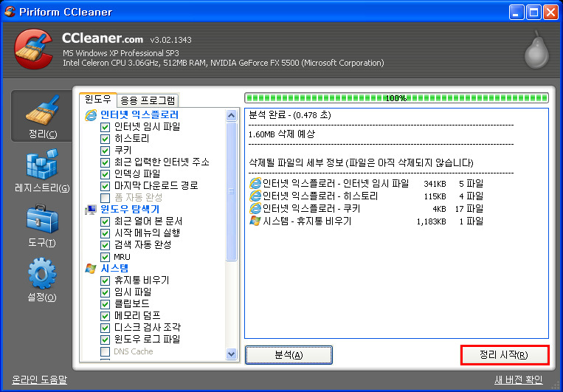Screen dimensions: 563x392
Task: Click the Internet Explorer icon beside 인터넷 익스플로러 heading
Action: (91, 115)
